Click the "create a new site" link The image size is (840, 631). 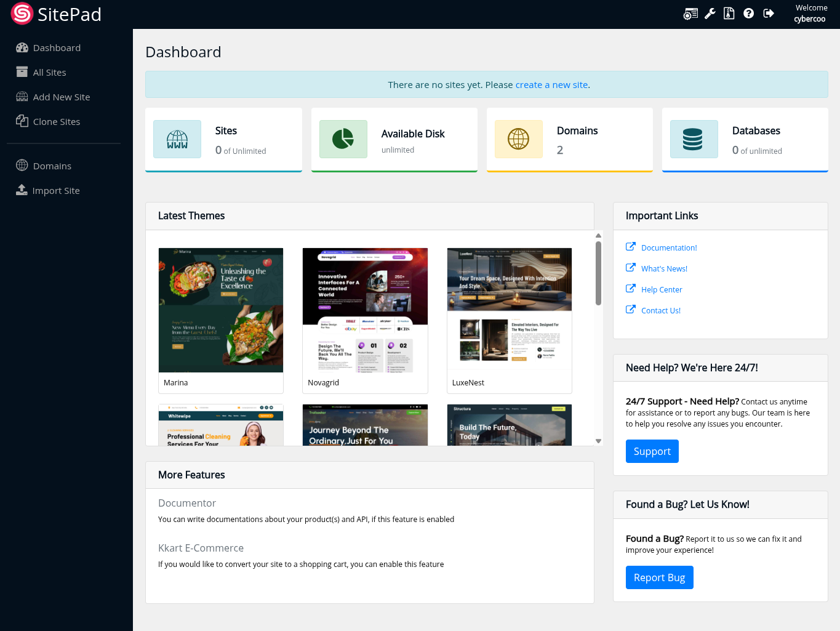[x=551, y=85]
